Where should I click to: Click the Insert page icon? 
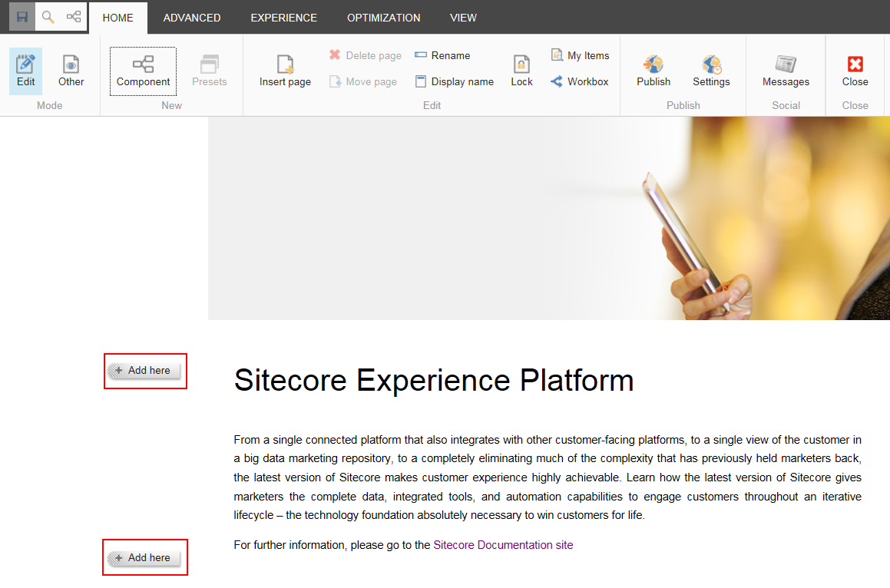tap(285, 71)
